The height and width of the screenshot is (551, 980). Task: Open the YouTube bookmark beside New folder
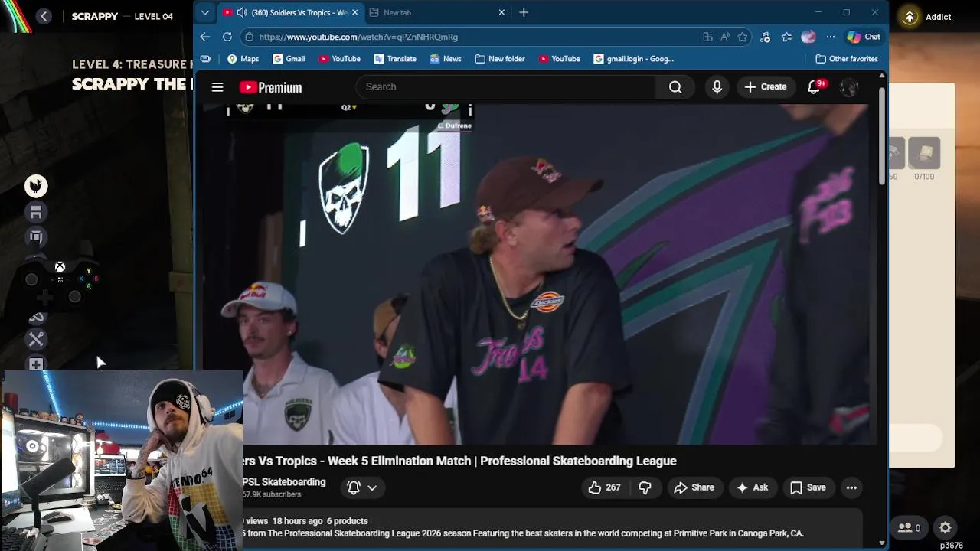pyautogui.click(x=560, y=59)
